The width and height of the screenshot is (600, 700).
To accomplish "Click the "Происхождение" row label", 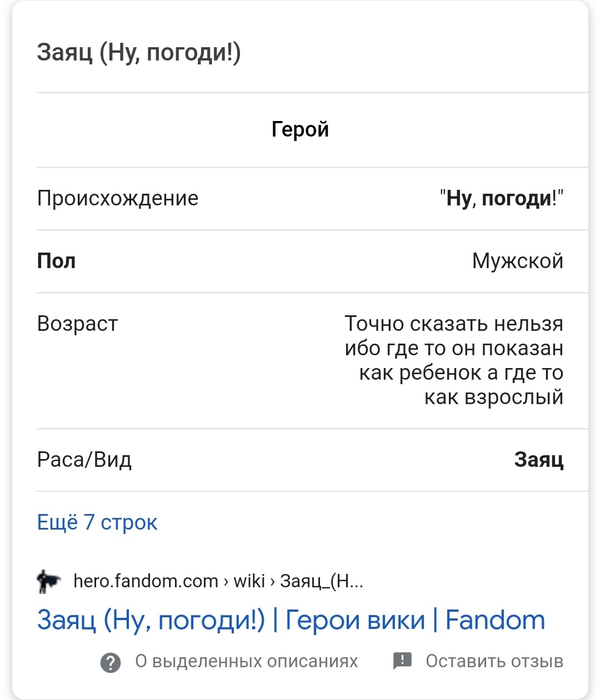I will 118,198.
